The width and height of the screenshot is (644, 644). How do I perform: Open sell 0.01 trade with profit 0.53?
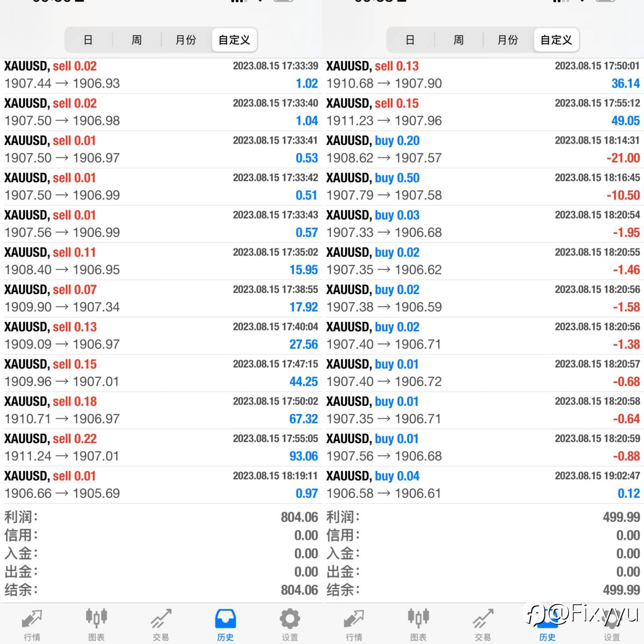[x=161, y=149]
